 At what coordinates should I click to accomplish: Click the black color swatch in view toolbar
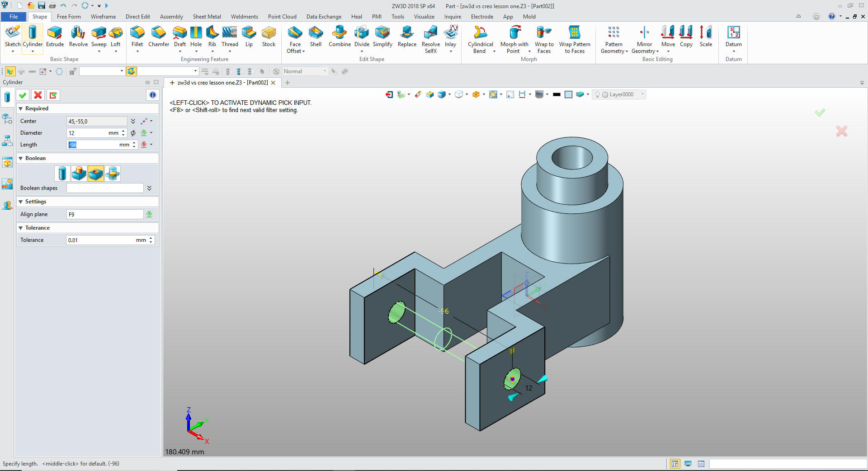557,94
